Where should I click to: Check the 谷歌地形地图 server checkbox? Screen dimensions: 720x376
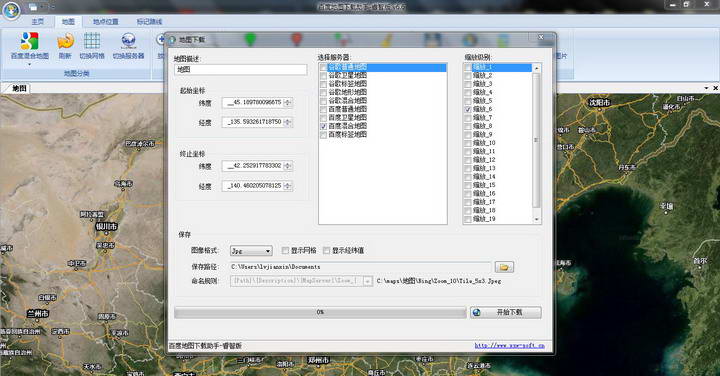pyautogui.click(x=323, y=92)
